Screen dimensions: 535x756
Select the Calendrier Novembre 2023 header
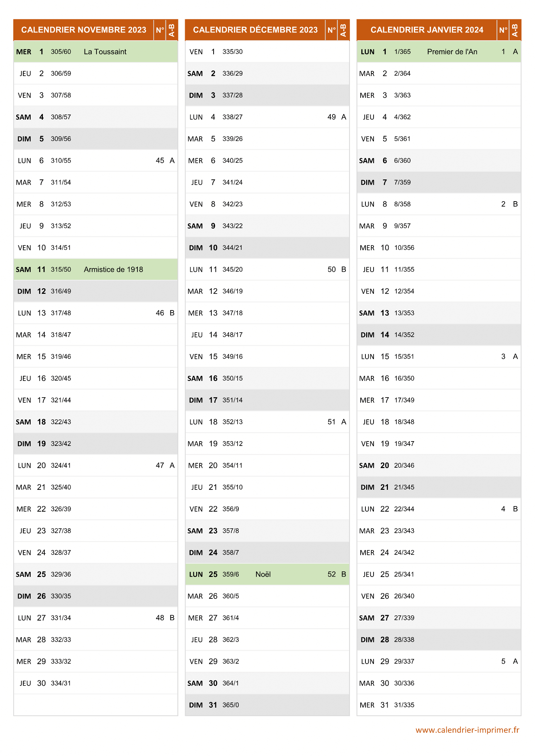coord(84,30)
